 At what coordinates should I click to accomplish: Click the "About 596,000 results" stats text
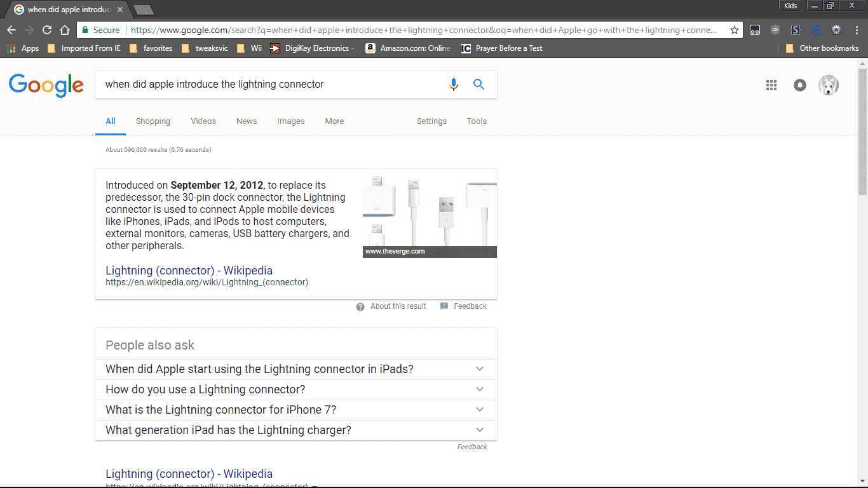pos(158,150)
